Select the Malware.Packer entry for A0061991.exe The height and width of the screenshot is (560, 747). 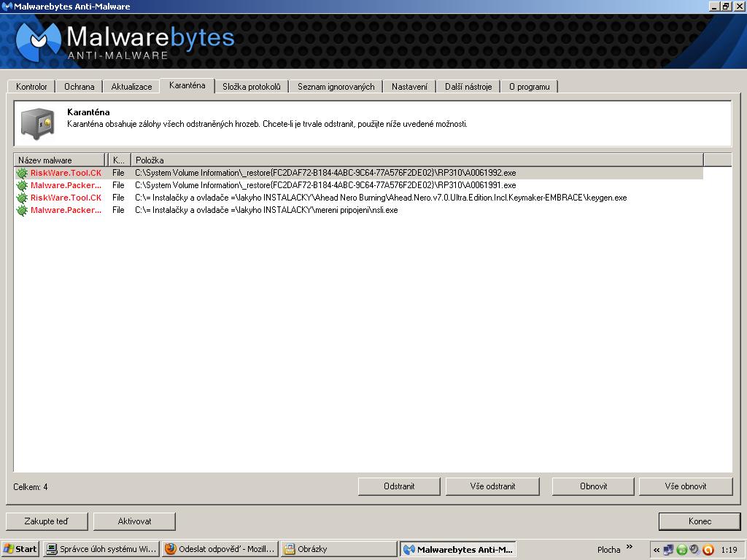66,185
